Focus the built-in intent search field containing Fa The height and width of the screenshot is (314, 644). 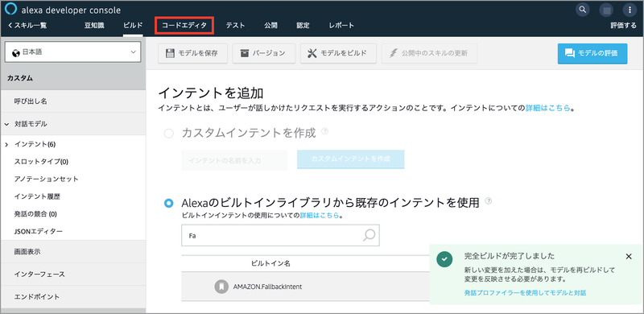(x=280, y=235)
